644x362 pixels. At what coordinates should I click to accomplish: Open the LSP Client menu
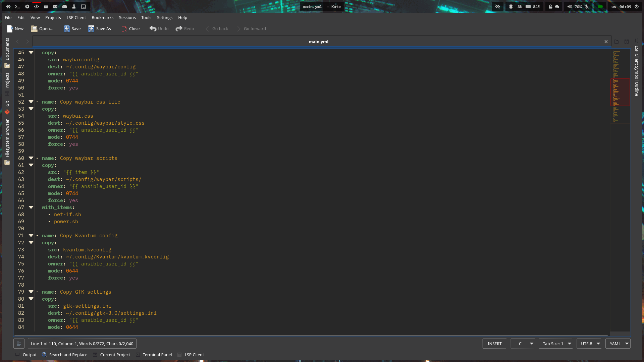(x=76, y=17)
